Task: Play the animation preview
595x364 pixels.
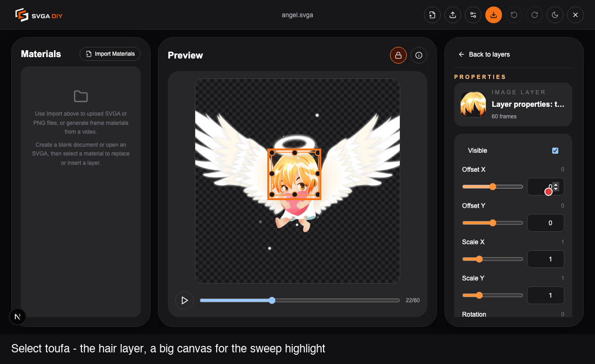Action: click(x=185, y=300)
